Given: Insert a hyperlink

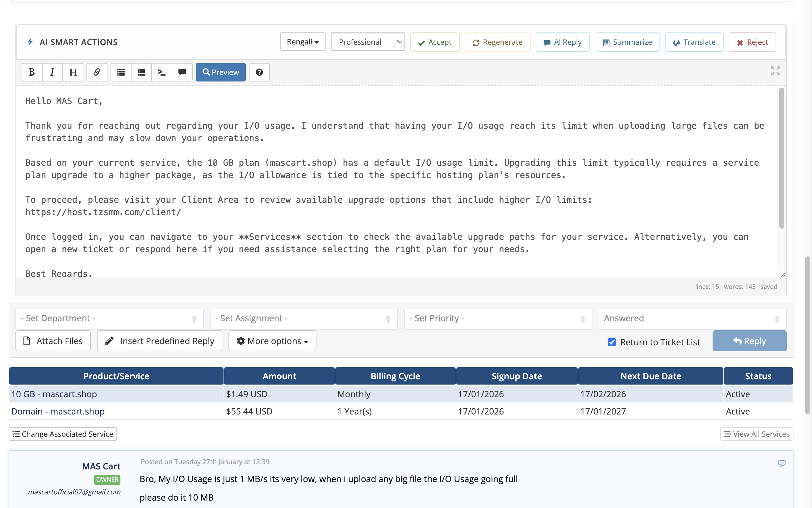Looking at the screenshot, I should (x=97, y=72).
